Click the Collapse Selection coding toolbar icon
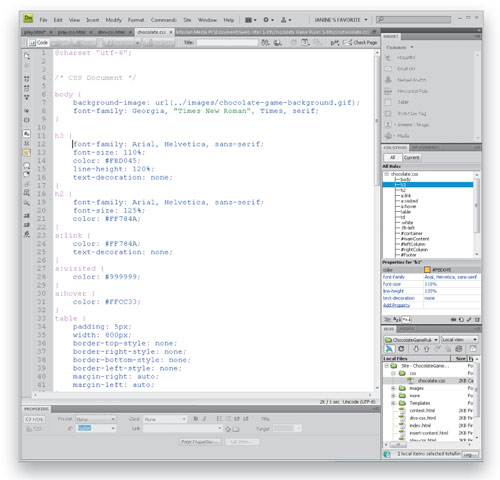Viewport: 500px width, 480px height. (x=27, y=88)
